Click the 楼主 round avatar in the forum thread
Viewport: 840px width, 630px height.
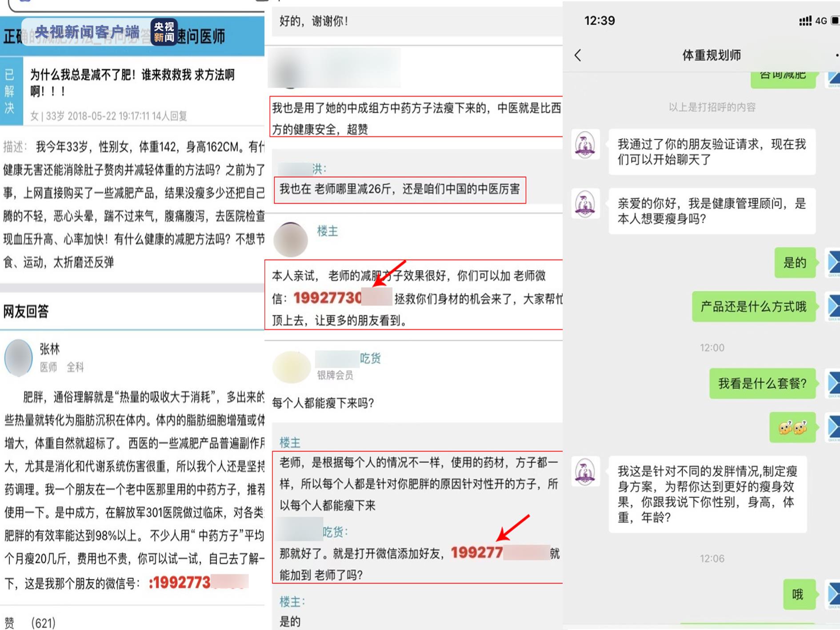(x=291, y=240)
